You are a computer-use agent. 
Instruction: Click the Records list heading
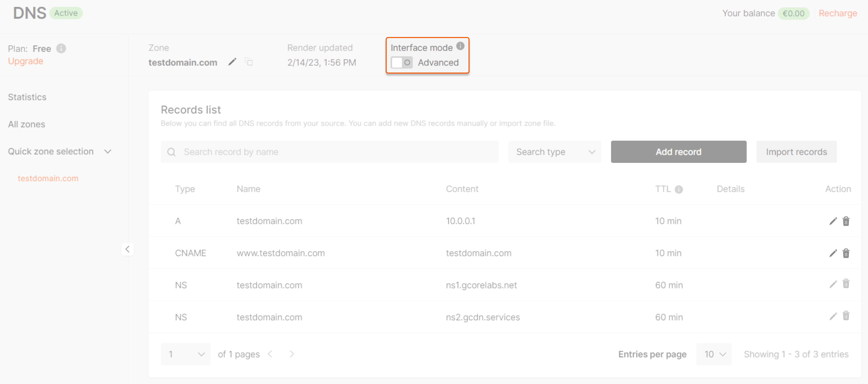[191, 110]
